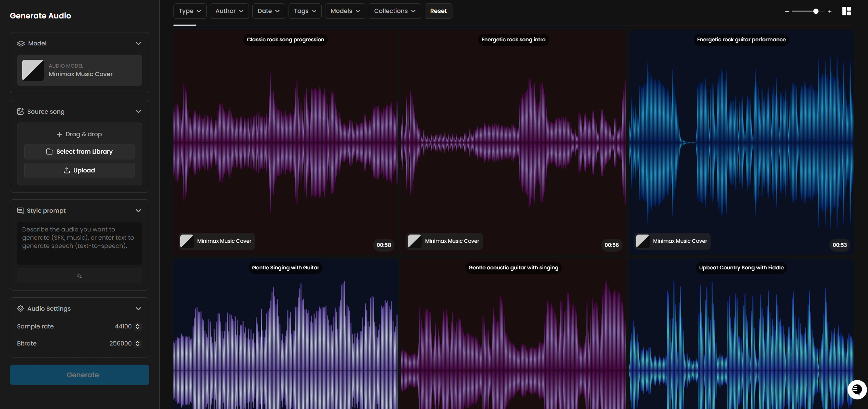Click the Source song image icon
Screen dimensions: 868x409
click(20, 112)
